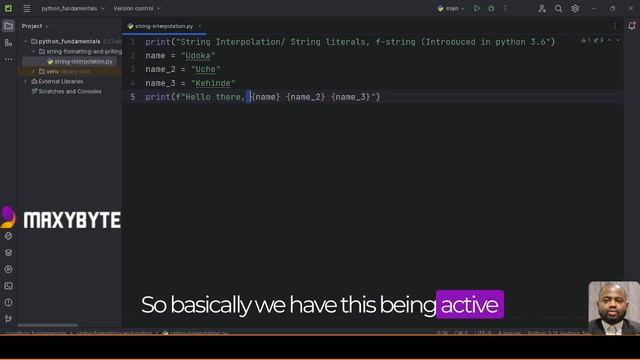Click the horizontal scrollbar of the Project panel
This screenshot has width=640, height=360.
pos(47,325)
